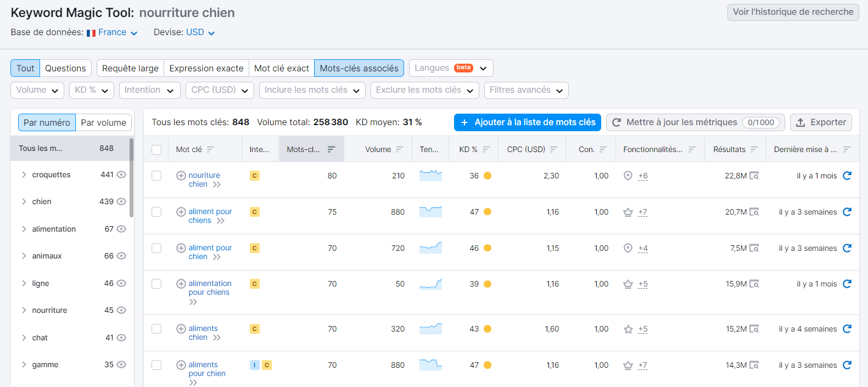Open the Volume filter dropdown
This screenshot has width=868, height=387.
pos(37,90)
